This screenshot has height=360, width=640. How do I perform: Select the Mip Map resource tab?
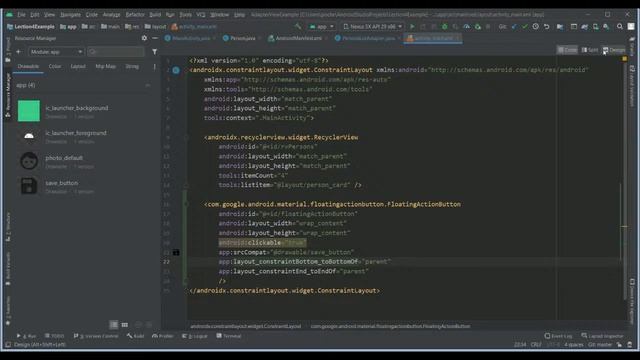pyautogui.click(x=105, y=67)
